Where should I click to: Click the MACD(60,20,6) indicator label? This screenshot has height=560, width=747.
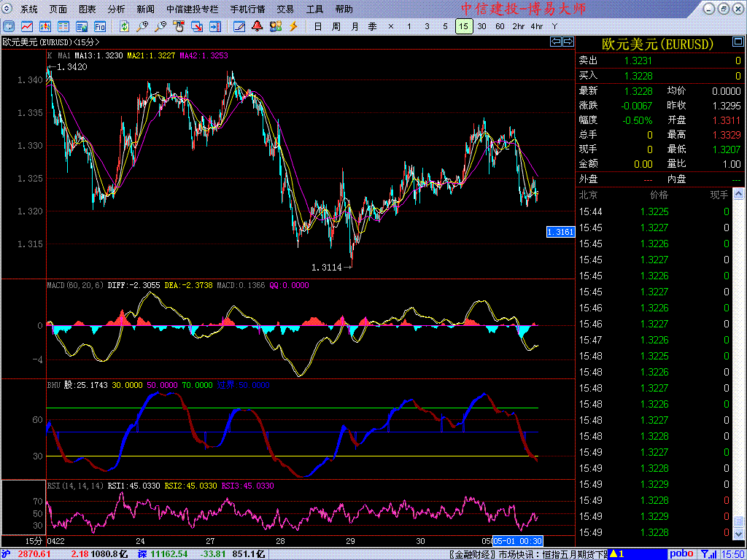75,285
